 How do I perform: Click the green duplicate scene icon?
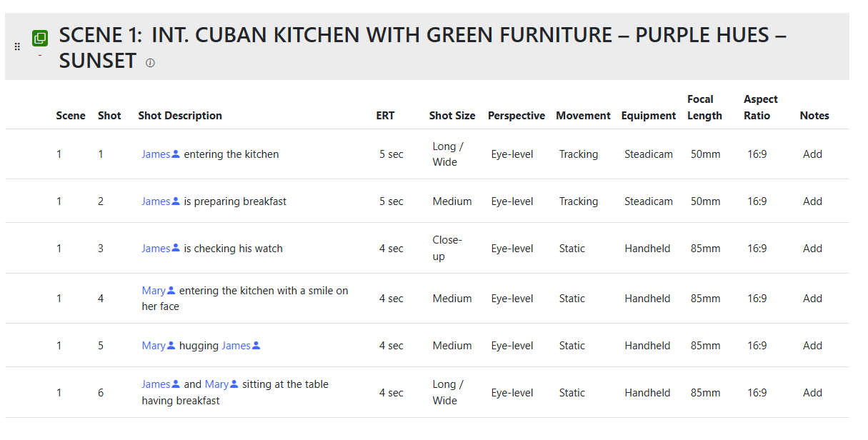pyautogui.click(x=40, y=38)
